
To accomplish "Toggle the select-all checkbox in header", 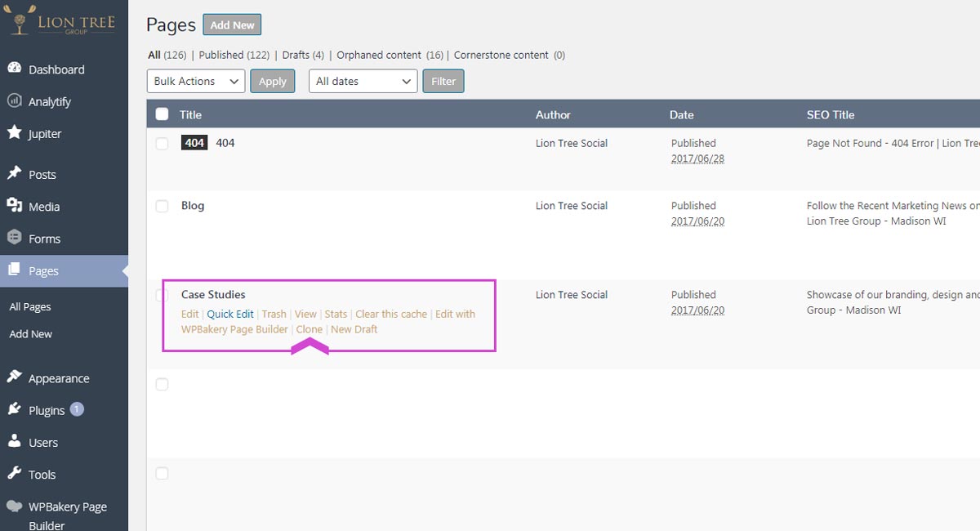I will click(x=162, y=114).
